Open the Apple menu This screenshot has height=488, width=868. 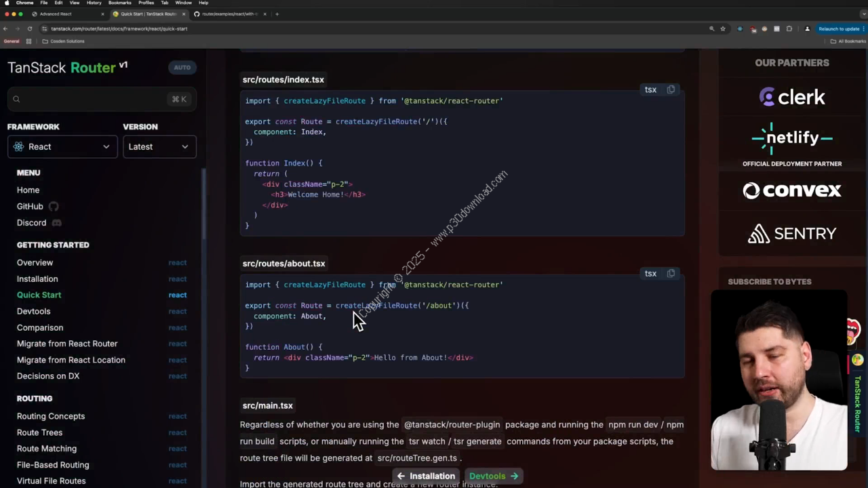tap(7, 3)
